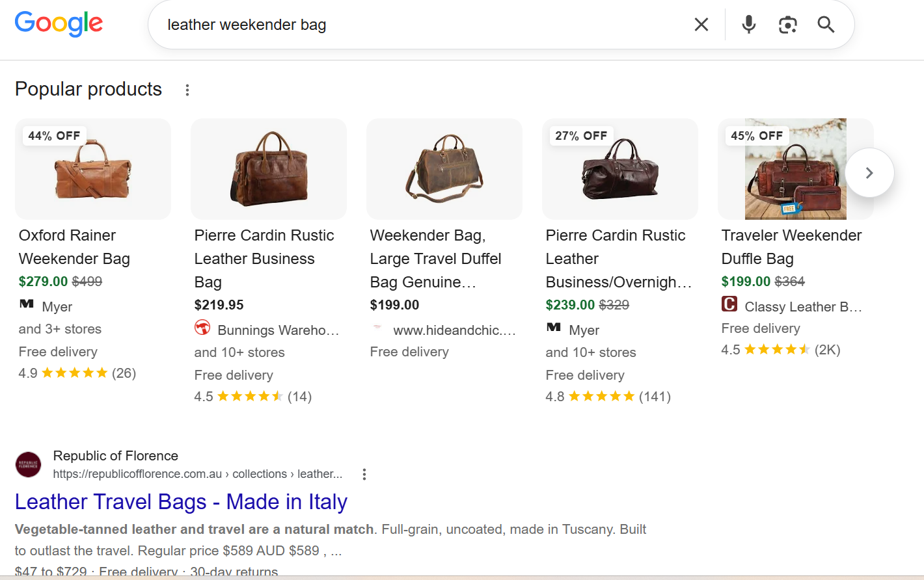Click the 27% OFF badge
This screenshot has width=924, height=580.
(581, 136)
